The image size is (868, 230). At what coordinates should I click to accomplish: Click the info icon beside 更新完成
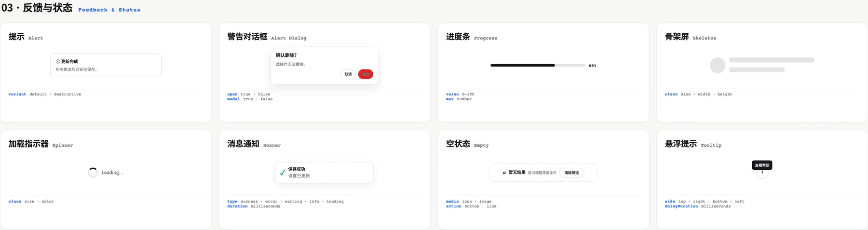coord(58,62)
